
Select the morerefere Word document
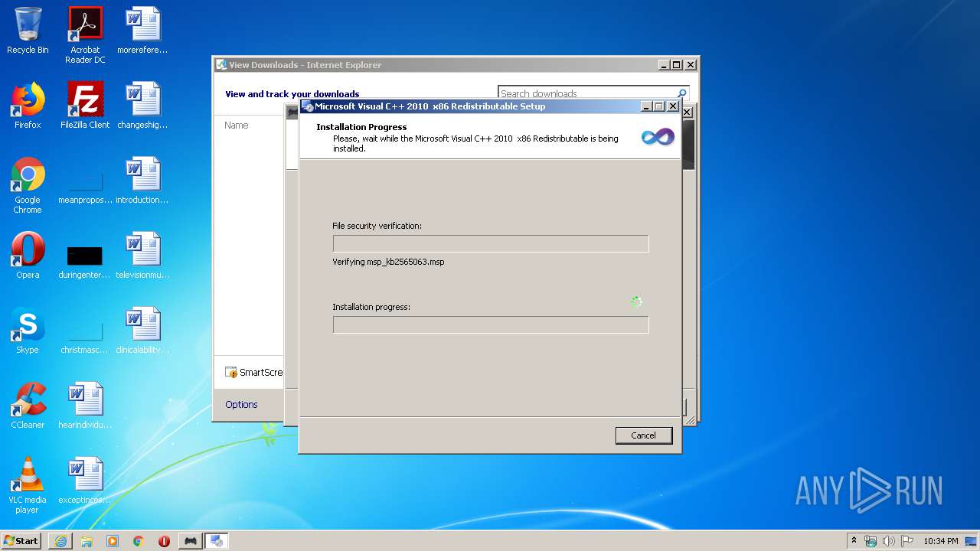[x=142, y=31]
